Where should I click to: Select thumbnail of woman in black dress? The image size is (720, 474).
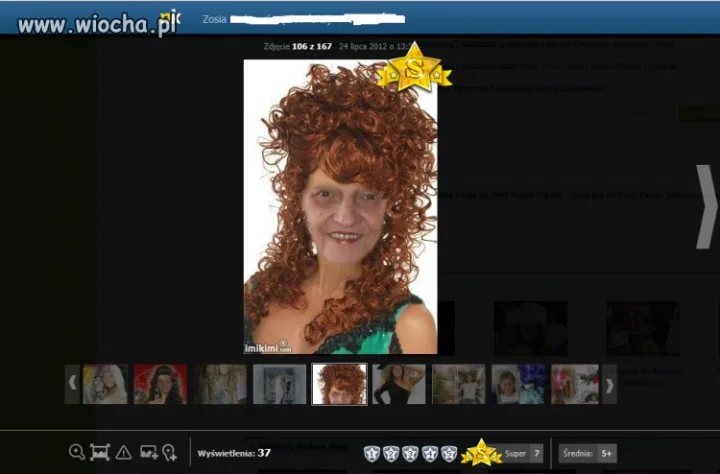coord(399,384)
